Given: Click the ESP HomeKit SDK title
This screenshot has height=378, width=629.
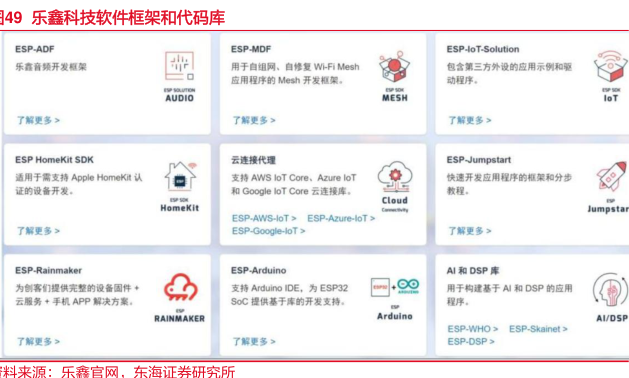Looking at the screenshot, I should point(54,160).
